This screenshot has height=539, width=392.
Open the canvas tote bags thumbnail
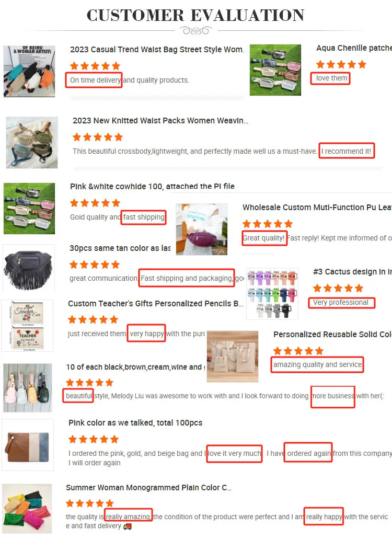coord(233,357)
